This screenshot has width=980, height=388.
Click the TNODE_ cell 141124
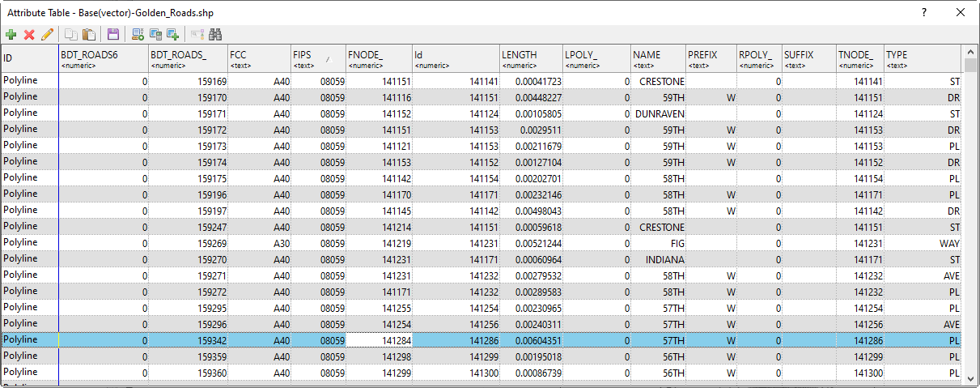[860, 113]
